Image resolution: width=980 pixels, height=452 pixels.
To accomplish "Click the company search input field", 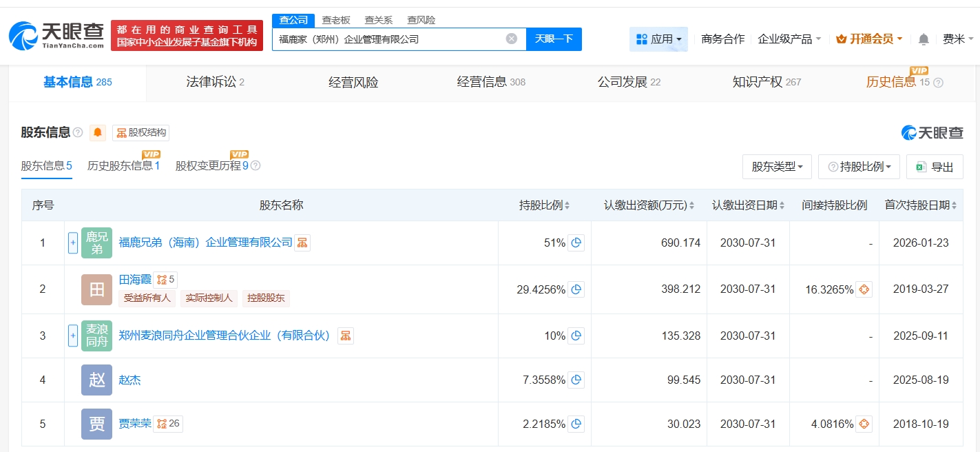I will pos(389,39).
